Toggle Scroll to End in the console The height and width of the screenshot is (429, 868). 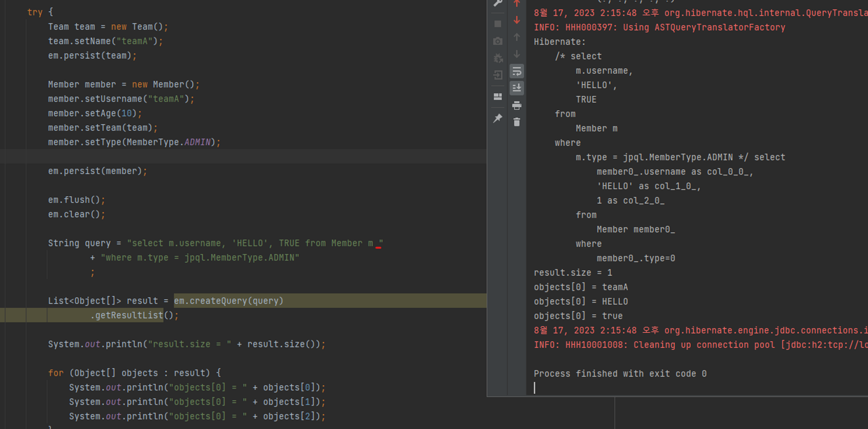516,88
